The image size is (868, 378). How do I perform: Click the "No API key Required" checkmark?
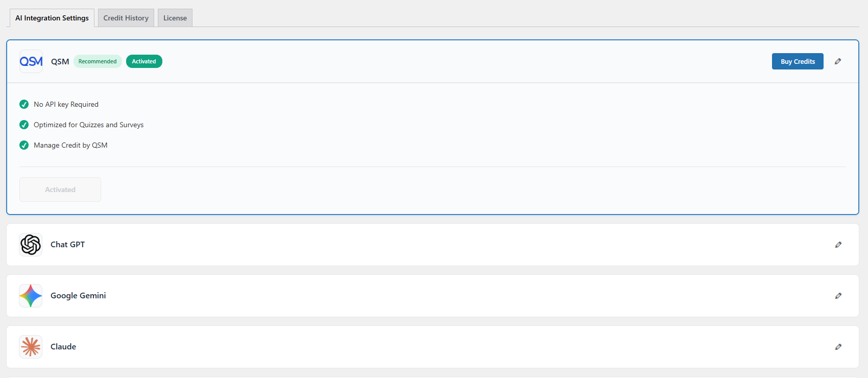(24, 104)
